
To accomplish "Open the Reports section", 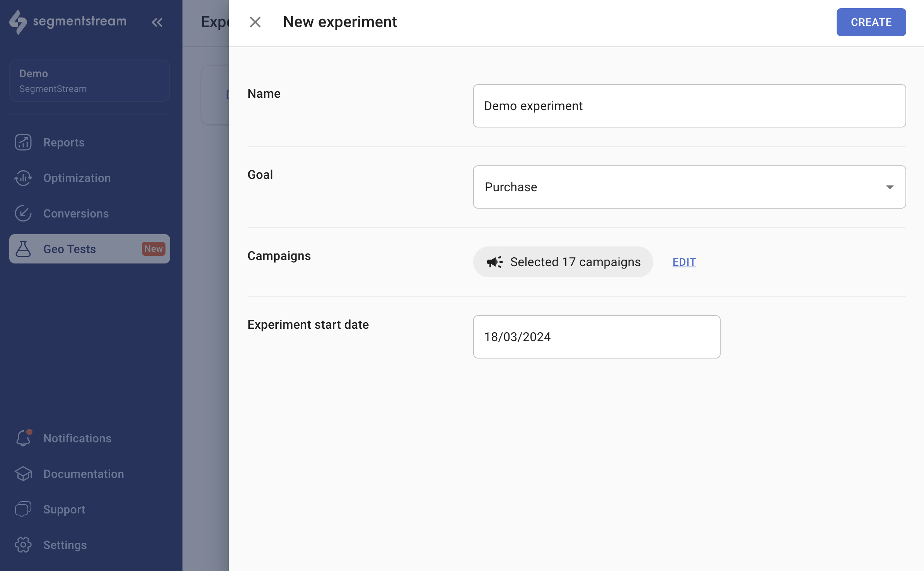I will [x=64, y=142].
